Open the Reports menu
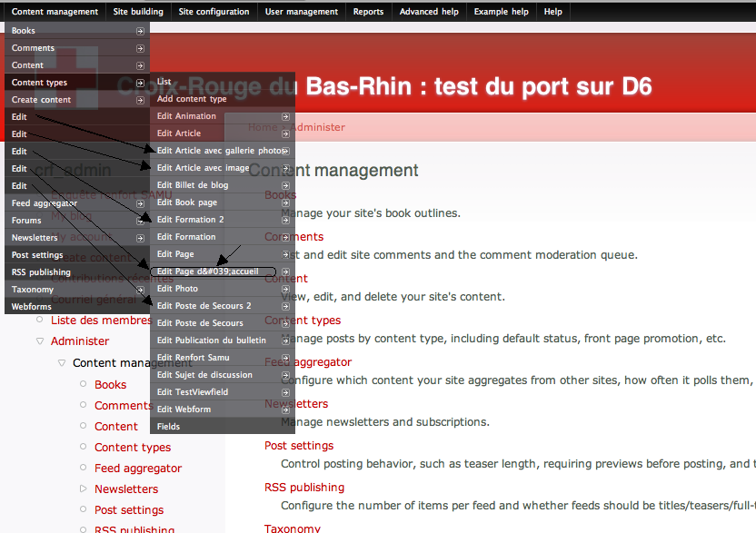Viewport: 756px width, 533px height. click(368, 12)
